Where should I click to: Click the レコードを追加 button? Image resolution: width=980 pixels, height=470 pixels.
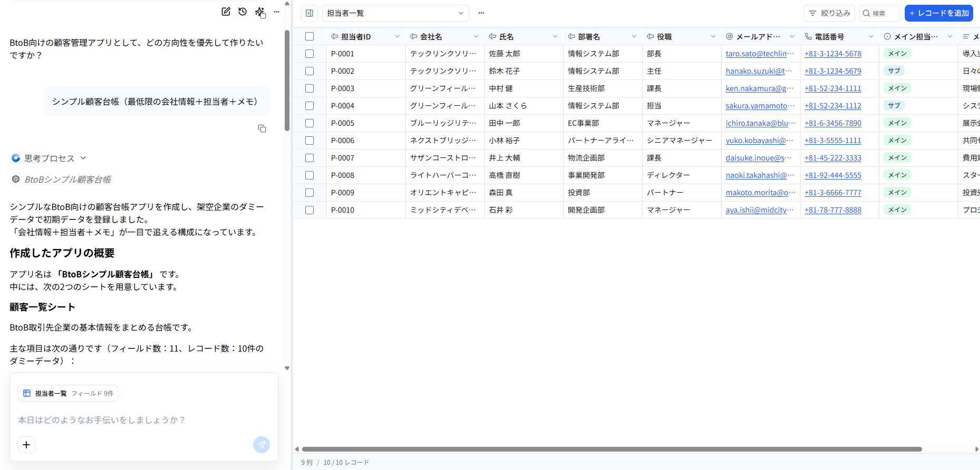pyautogui.click(x=939, y=13)
